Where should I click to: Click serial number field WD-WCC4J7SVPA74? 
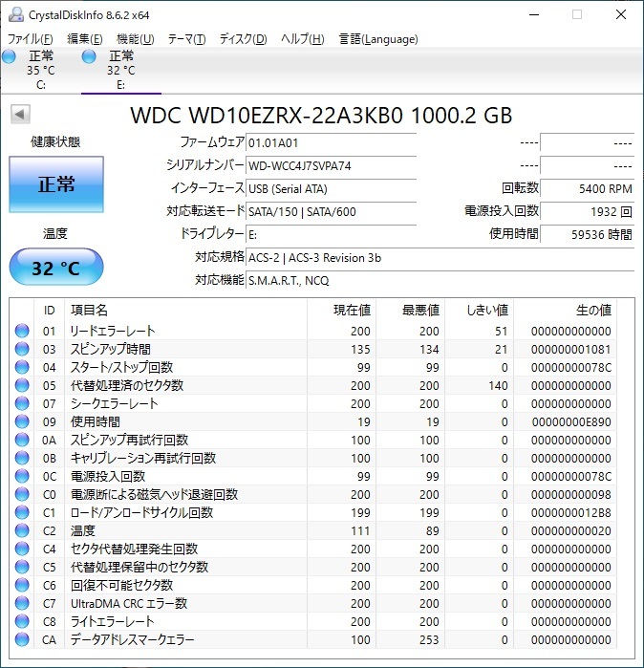[331, 165]
